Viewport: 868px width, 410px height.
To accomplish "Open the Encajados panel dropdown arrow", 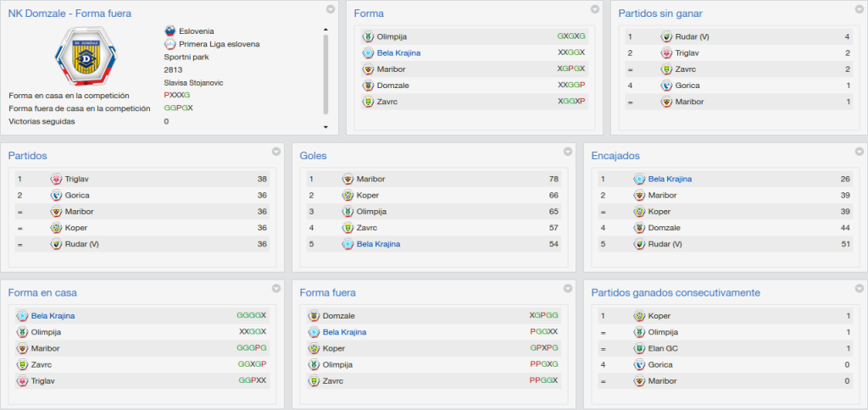I will point(860,151).
